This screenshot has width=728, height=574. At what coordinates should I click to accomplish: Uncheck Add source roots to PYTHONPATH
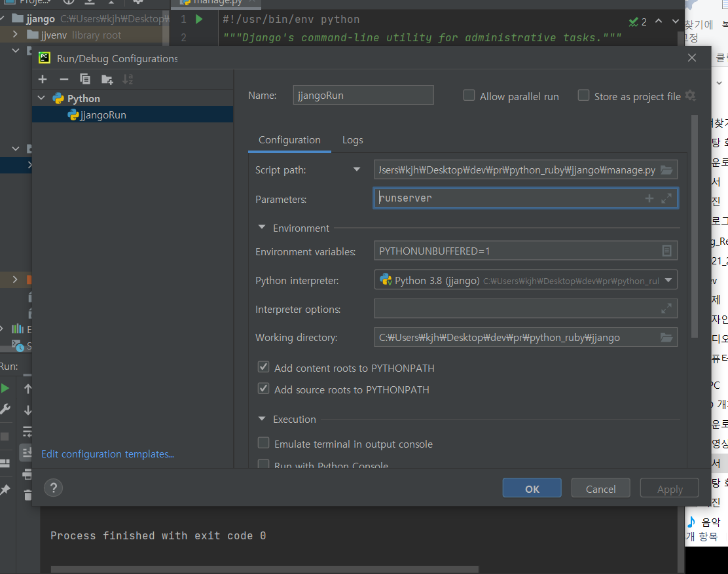(x=263, y=388)
